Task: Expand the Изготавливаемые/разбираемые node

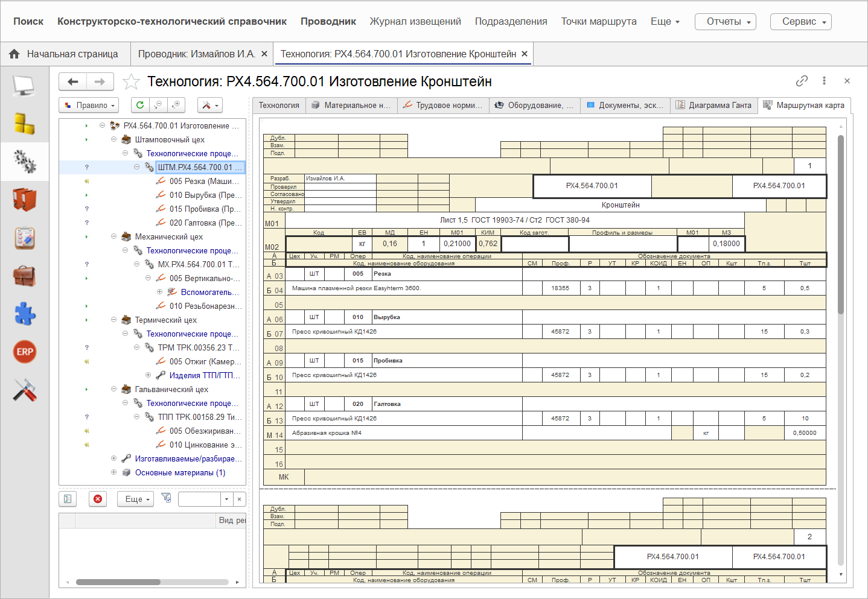Action: click(x=113, y=458)
